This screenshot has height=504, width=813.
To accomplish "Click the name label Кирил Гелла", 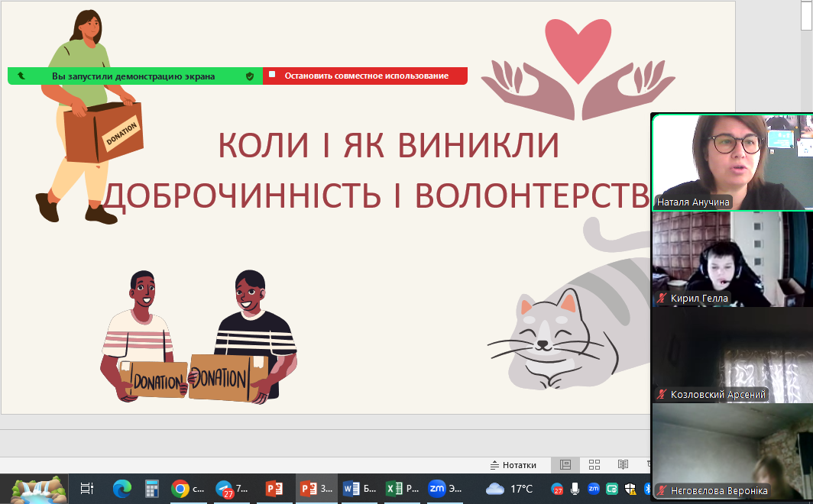I will 699,299.
